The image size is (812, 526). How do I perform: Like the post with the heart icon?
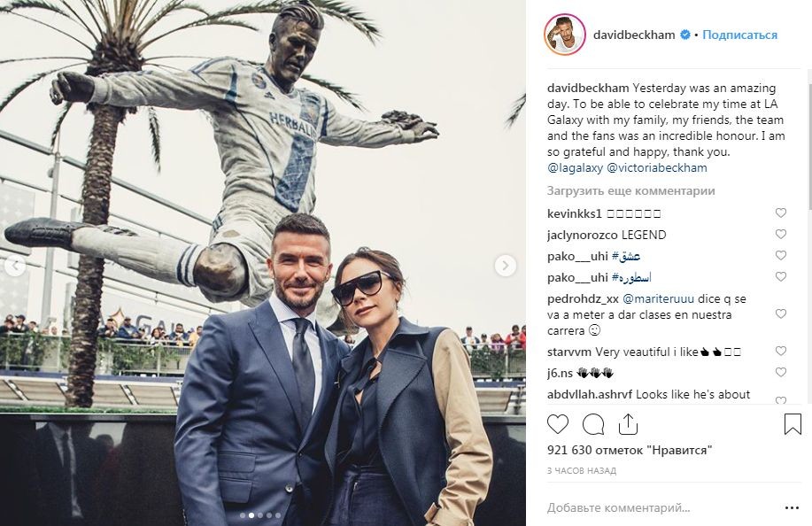pos(558,424)
